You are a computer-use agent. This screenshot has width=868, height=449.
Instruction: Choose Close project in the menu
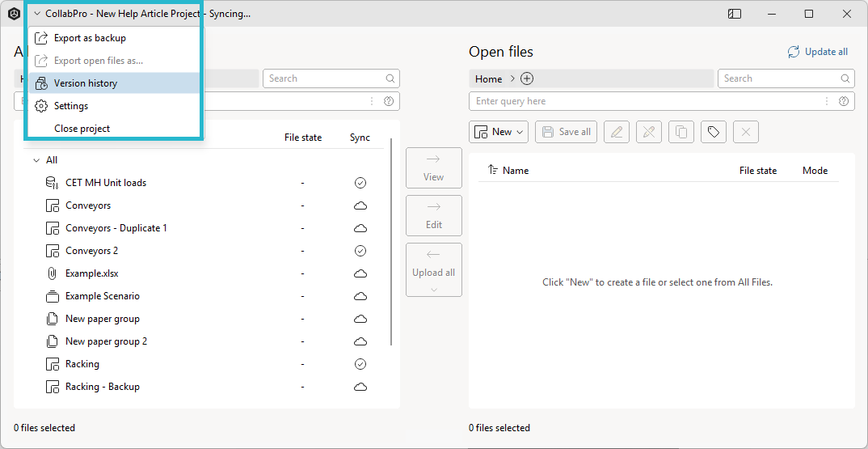coord(114,129)
